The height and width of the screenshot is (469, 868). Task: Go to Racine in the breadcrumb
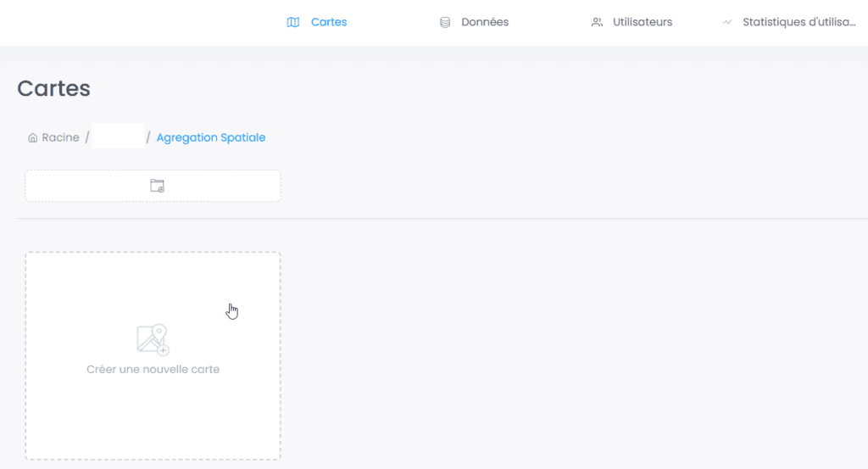[x=60, y=137]
